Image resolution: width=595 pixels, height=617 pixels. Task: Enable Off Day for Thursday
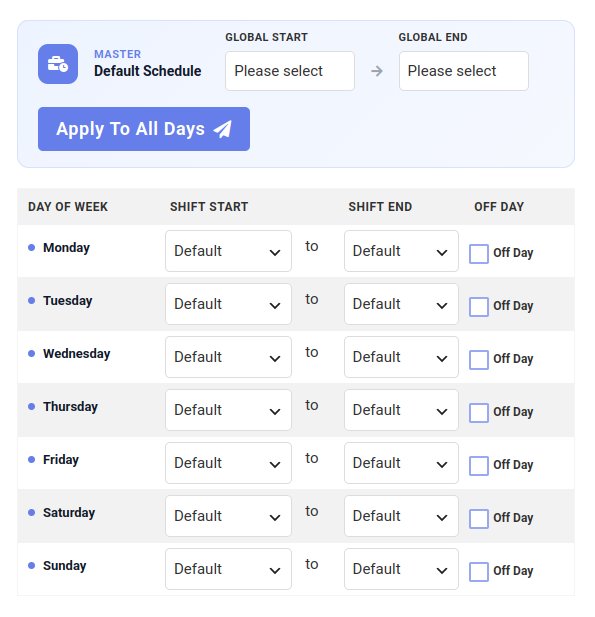[x=479, y=413]
